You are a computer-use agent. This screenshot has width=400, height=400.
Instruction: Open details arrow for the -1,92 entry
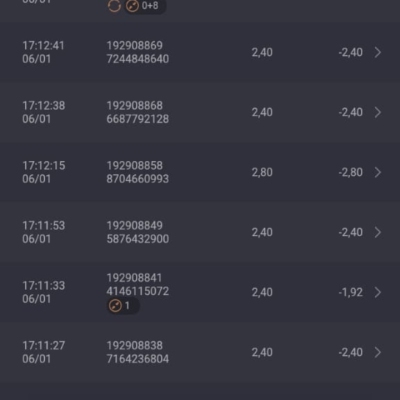pos(378,292)
